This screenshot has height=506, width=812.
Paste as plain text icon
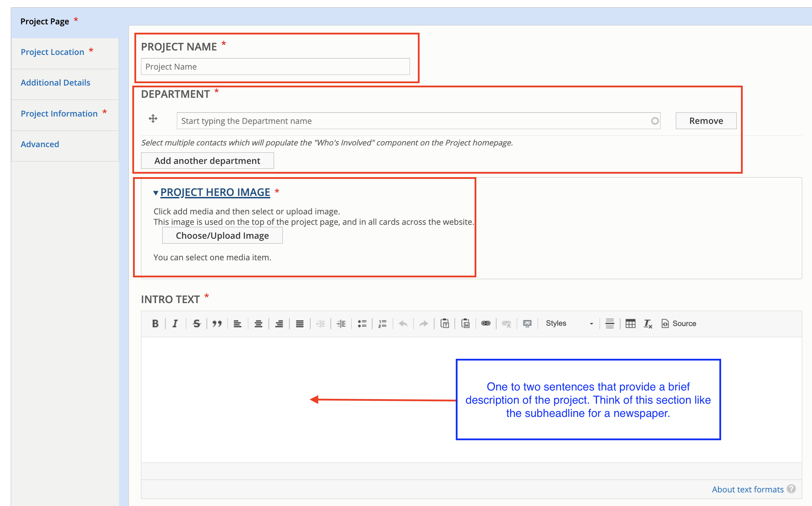[x=445, y=324]
